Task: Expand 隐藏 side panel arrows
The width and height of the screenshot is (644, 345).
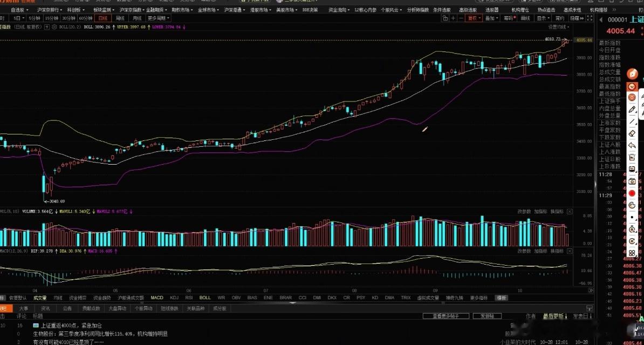Action: click(x=576, y=18)
